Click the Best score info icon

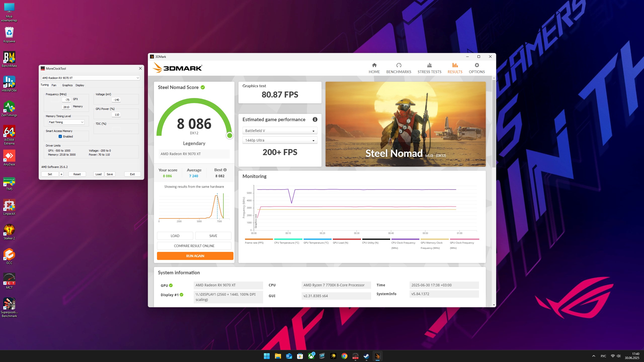tap(225, 170)
